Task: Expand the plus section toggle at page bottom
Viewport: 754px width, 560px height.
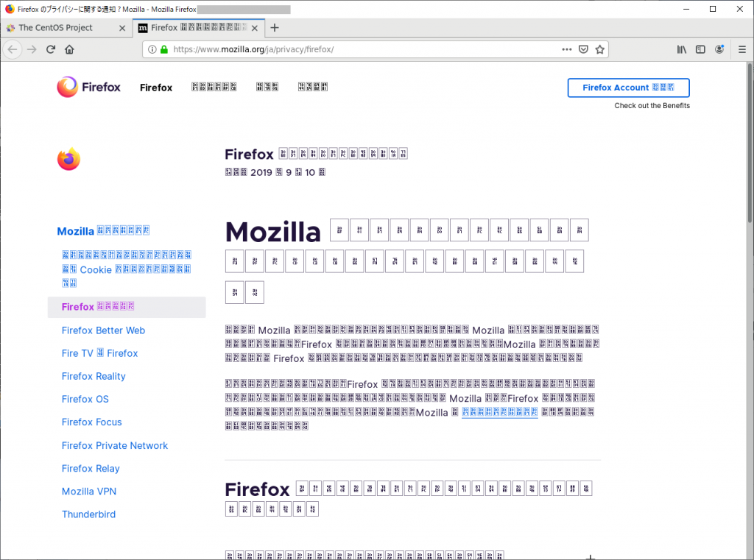Action: tap(591, 557)
